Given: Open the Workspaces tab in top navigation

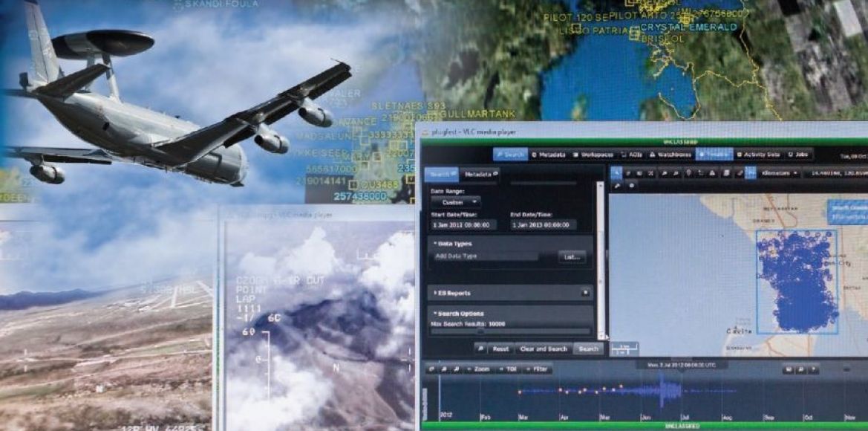Looking at the screenshot, I should pyautogui.click(x=595, y=155).
